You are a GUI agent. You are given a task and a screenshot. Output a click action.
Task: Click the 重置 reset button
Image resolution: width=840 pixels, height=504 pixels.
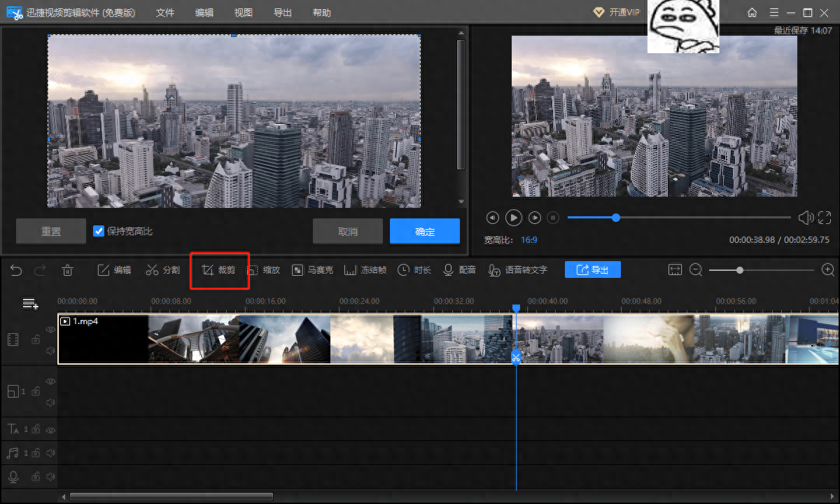click(x=51, y=232)
